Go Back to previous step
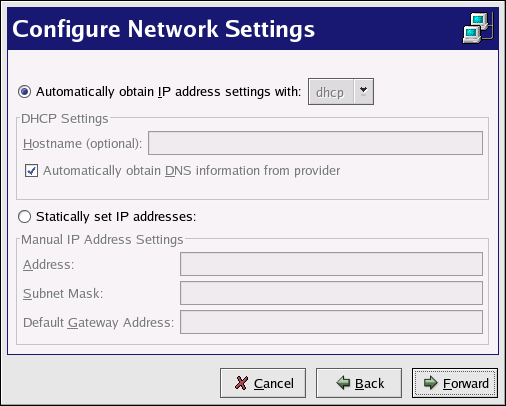This screenshot has height=406, width=506. point(359,383)
